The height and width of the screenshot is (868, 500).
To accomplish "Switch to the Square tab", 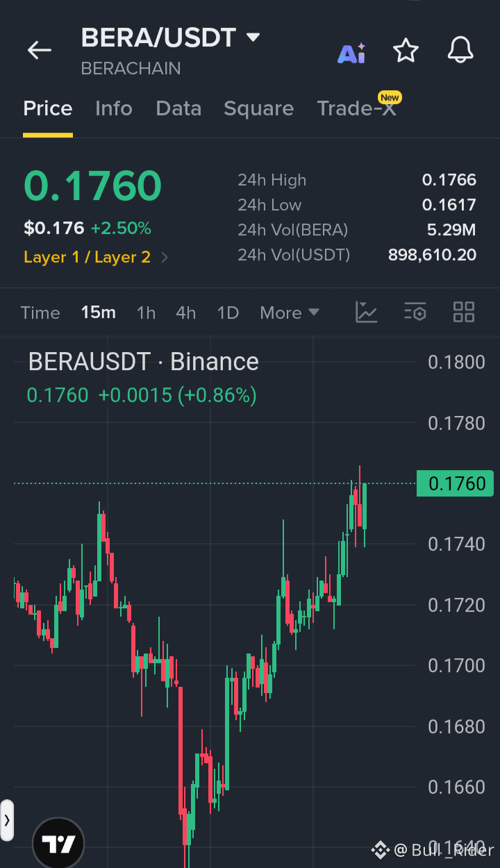I will [258, 108].
